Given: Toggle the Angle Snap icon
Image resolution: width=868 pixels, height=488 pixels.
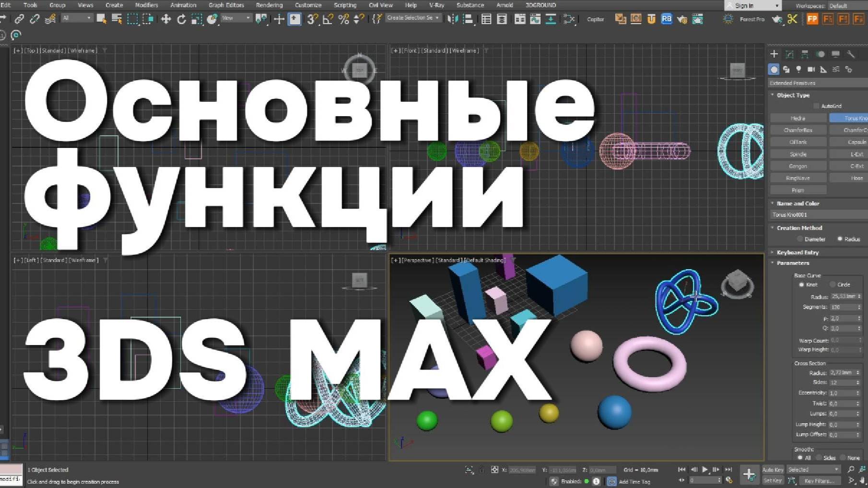Looking at the screenshot, I should point(328,19).
